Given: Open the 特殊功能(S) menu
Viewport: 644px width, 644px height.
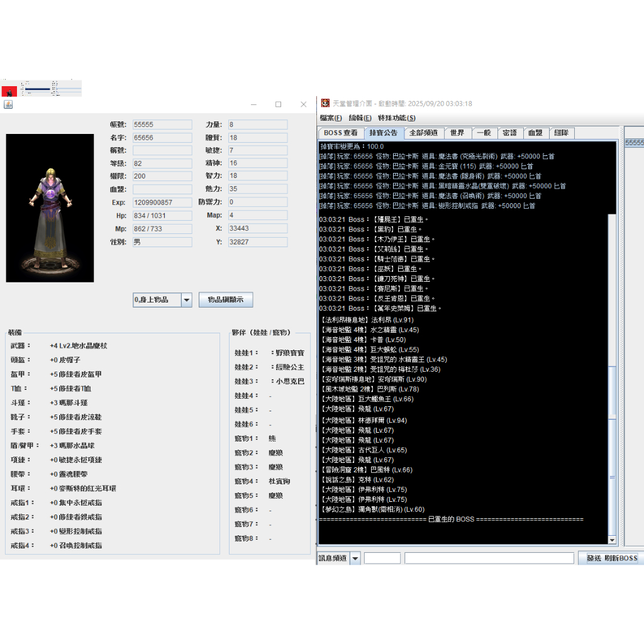Looking at the screenshot, I should tap(396, 118).
